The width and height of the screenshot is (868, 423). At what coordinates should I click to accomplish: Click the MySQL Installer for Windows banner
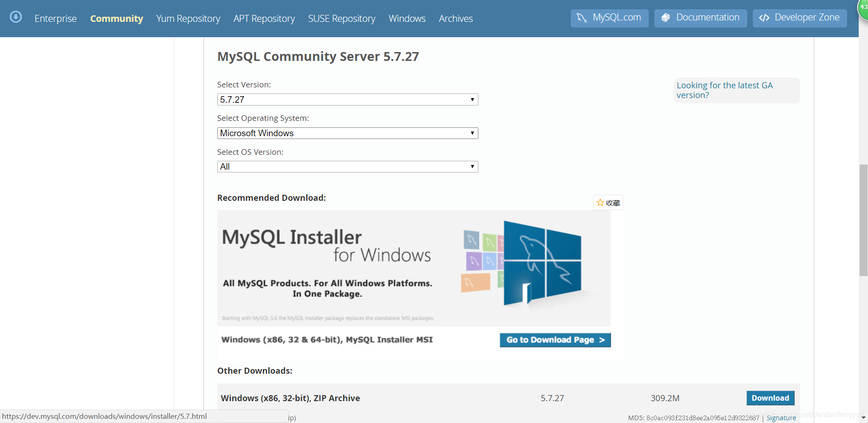[x=414, y=268]
